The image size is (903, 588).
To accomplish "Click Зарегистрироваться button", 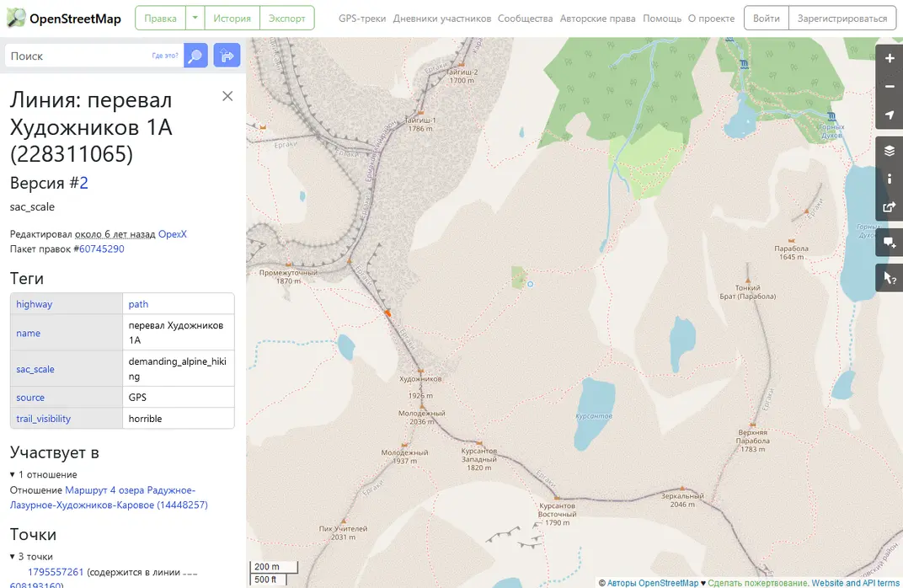I will 842,18.
